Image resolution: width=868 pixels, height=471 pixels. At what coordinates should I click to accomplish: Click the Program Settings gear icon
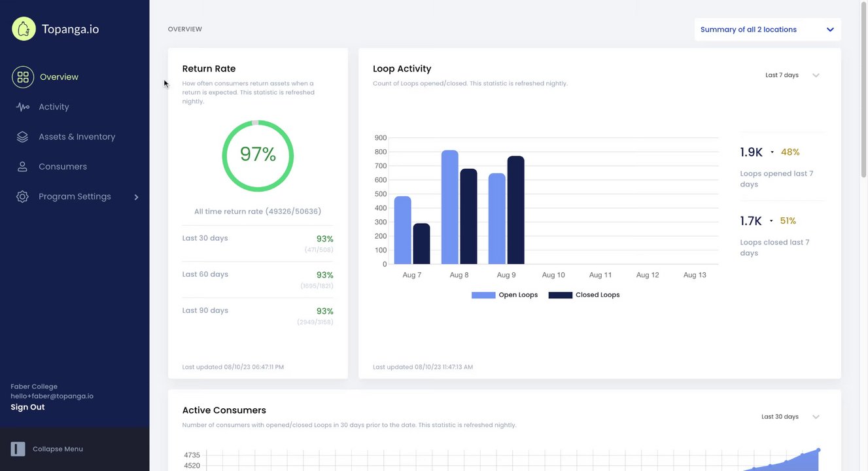(x=22, y=197)
